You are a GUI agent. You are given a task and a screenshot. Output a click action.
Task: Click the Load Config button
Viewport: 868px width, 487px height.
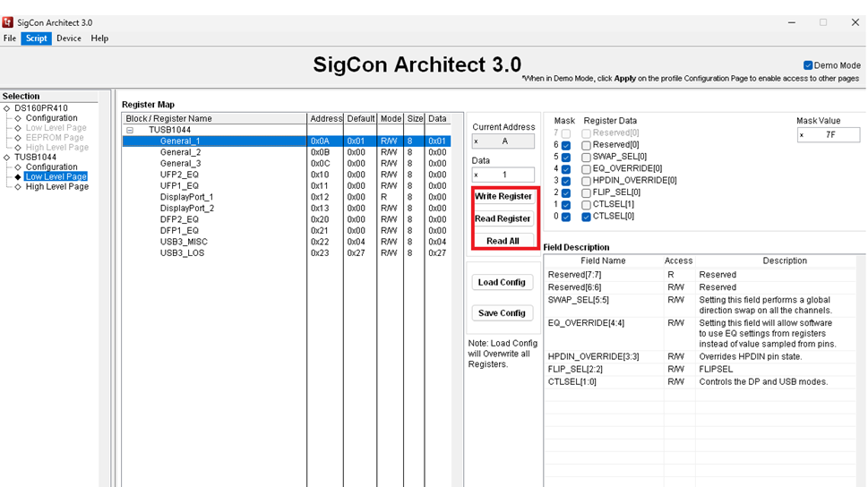[x=502, y=282]
